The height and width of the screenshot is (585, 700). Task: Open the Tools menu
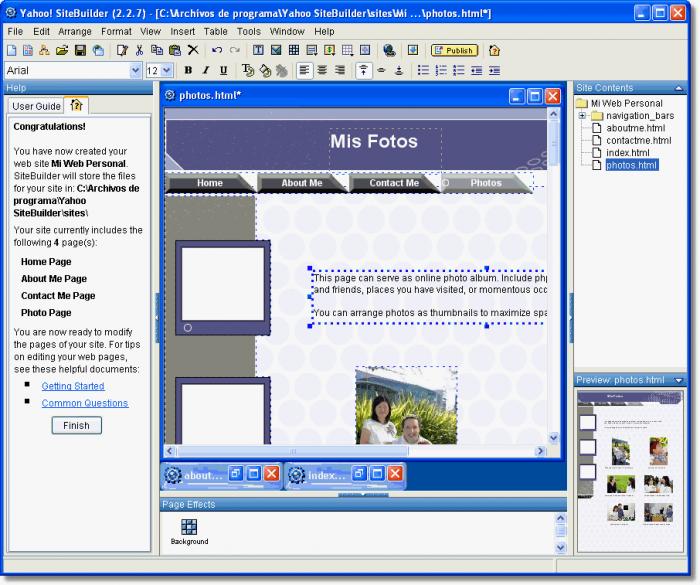coord(249,32)
